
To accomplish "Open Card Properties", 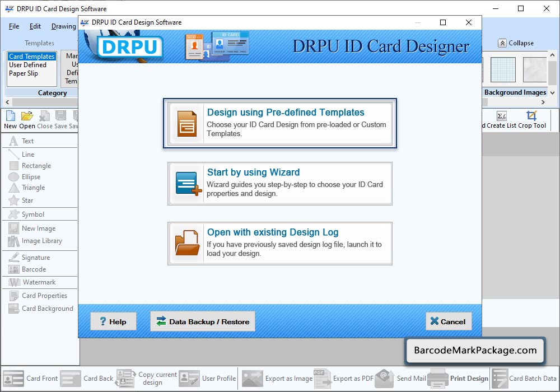I will click(39, 296).
